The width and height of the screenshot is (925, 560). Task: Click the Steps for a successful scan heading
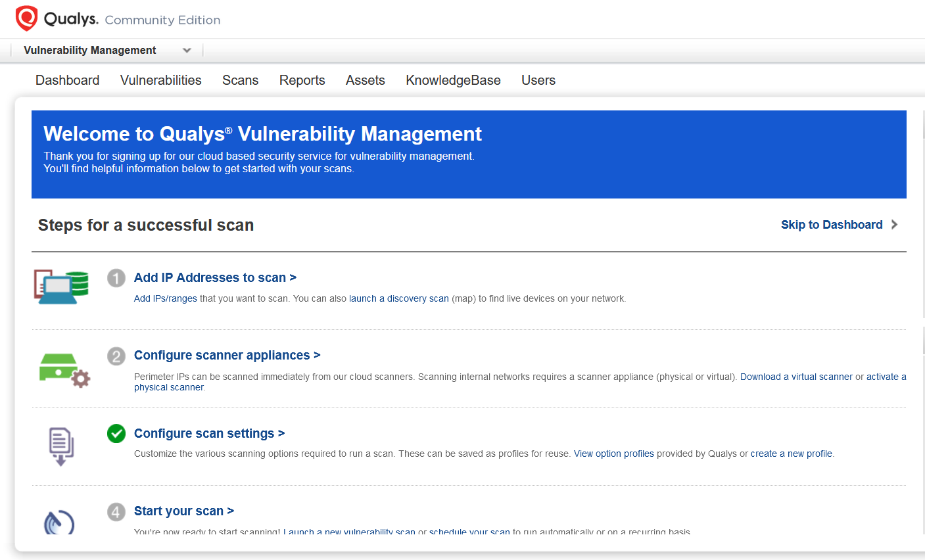146,225
